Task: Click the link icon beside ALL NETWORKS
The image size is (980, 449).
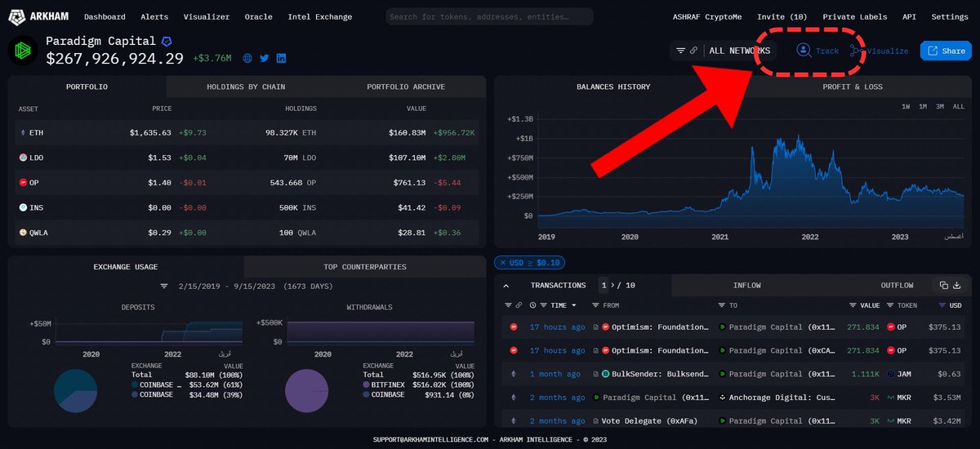Action: point(693,51)
